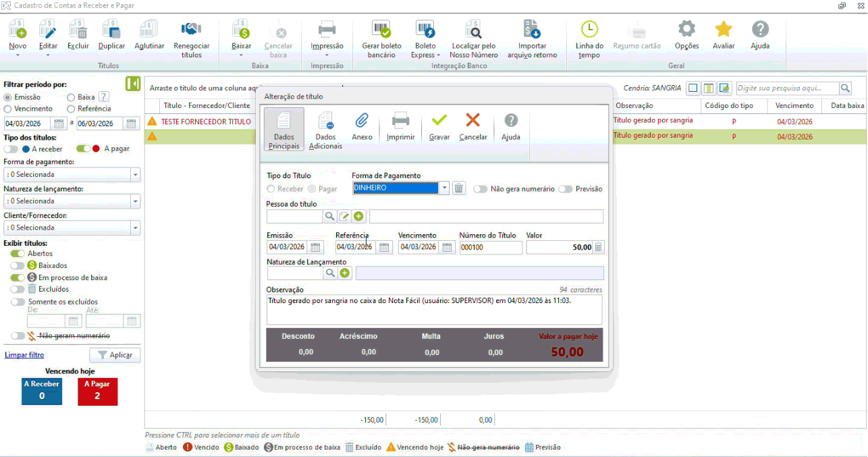Viewport: 868px width, 457px height.
Task: Click the search magnifier in top-right search box
Action: pos(845,88)
